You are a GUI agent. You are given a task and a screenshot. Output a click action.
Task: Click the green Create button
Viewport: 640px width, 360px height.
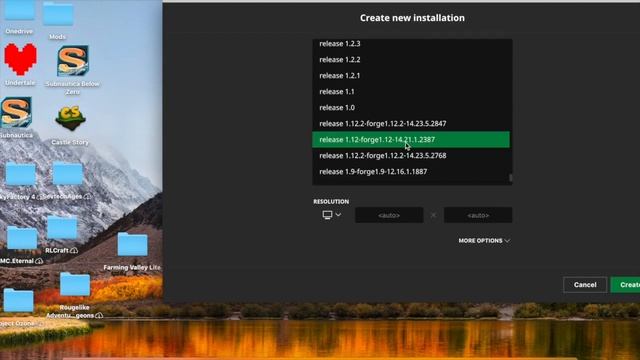(626, 285)
